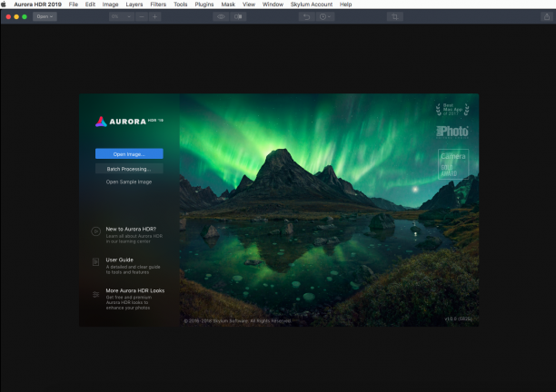Toggle the before/after compare icon
The image size is (556, 392).
tap(238, 16)
